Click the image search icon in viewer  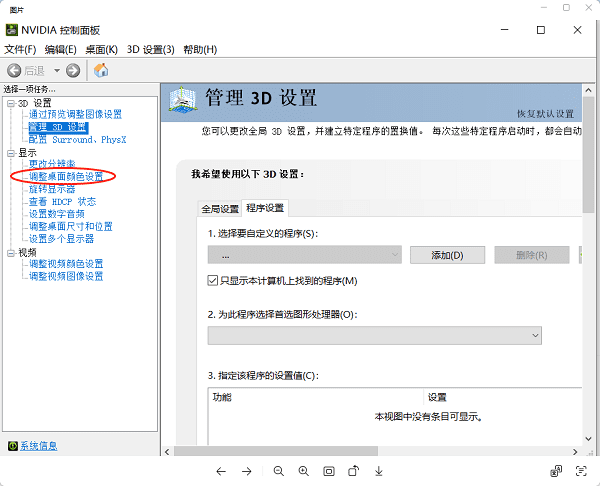556,471
